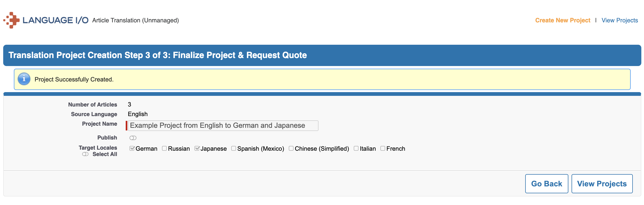The width and height of the screenshot is (644, 205).
Task: Click the Project Name input field
Action: pyautogui.click(x=223, y=126)
